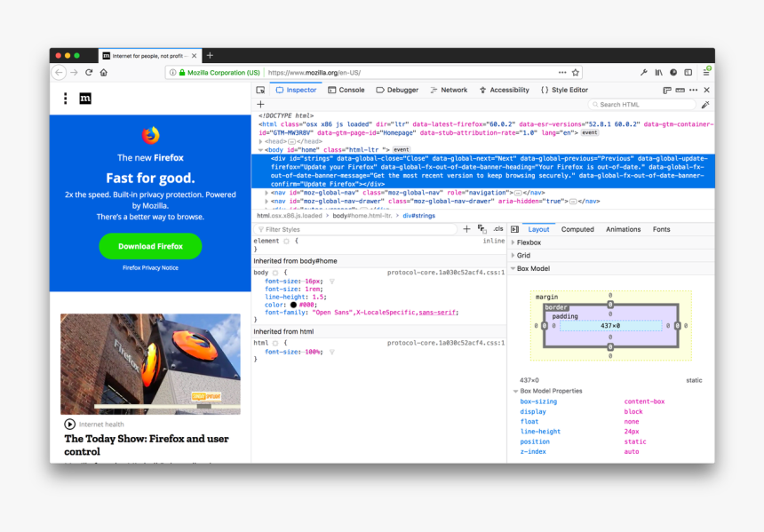Screen dimensions: 764x532
Task: Click the site info icon in URL bar
Action: pyautogui.click(x=172, y=73)
